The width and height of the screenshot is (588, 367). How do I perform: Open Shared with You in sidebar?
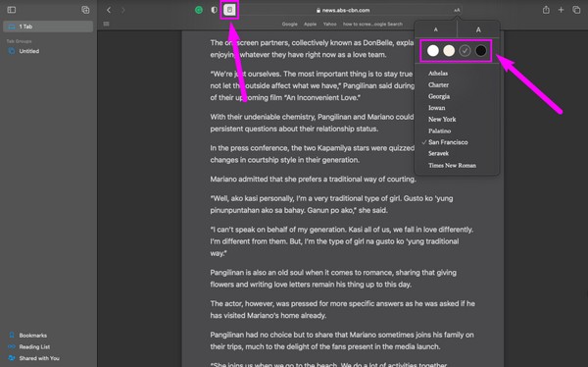[x=39, y=358]
